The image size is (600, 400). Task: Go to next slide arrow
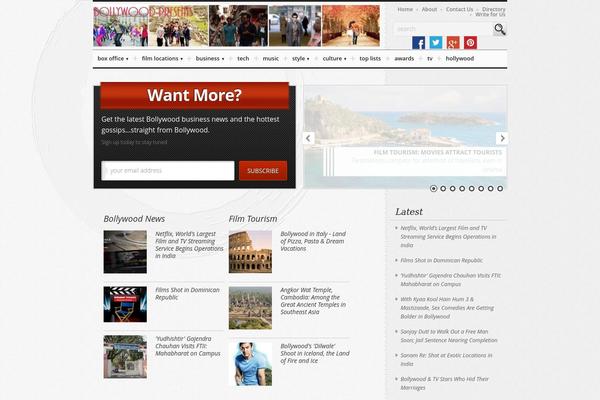pos(502,138)
